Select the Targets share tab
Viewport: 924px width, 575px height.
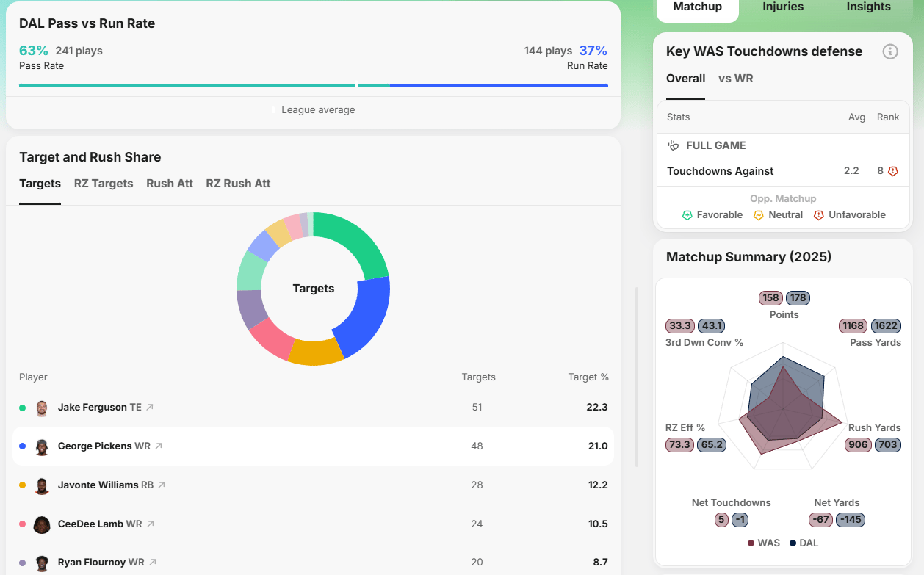coord(40,184)
